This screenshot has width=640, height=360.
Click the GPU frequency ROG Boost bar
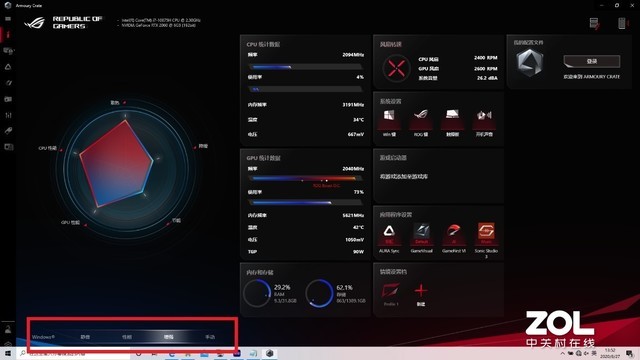click(305, 179)
